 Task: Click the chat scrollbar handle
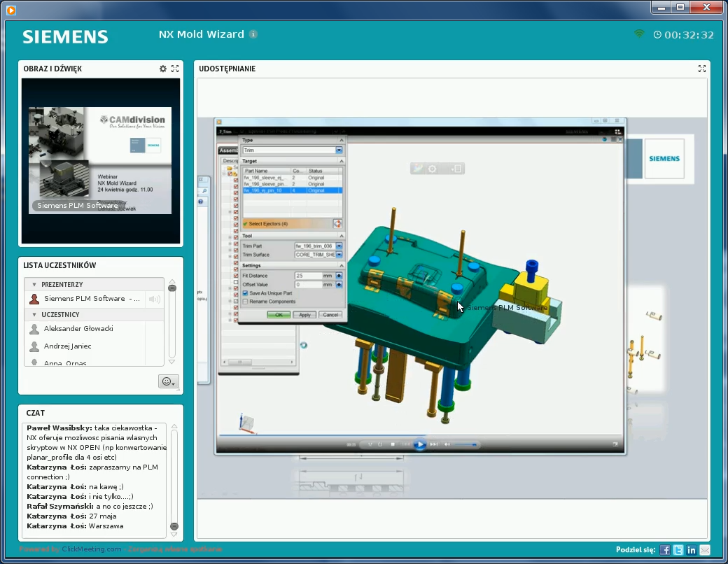pyautogui.click(x=174, y=526)
